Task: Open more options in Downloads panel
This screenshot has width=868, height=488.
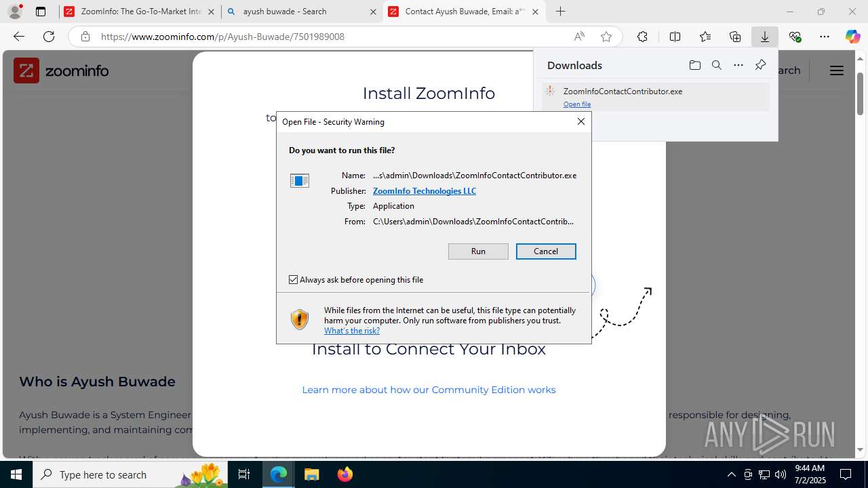Action: [738, 65]
